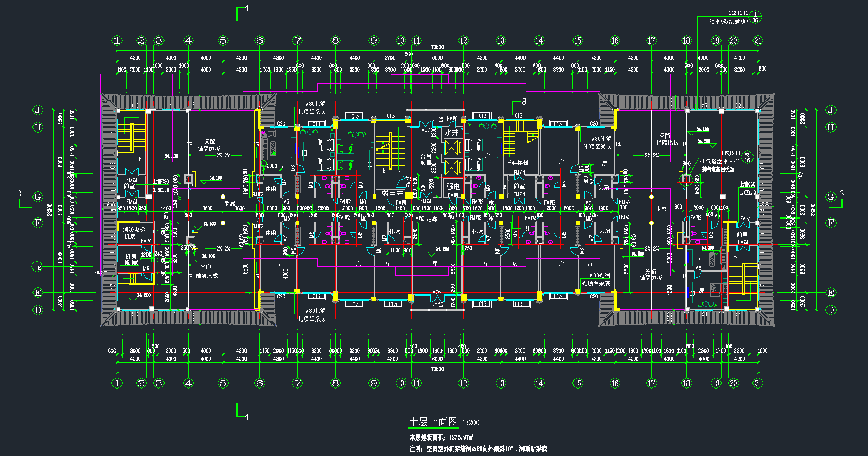Select the 1/16 detail callout bubble

point(755,17)
